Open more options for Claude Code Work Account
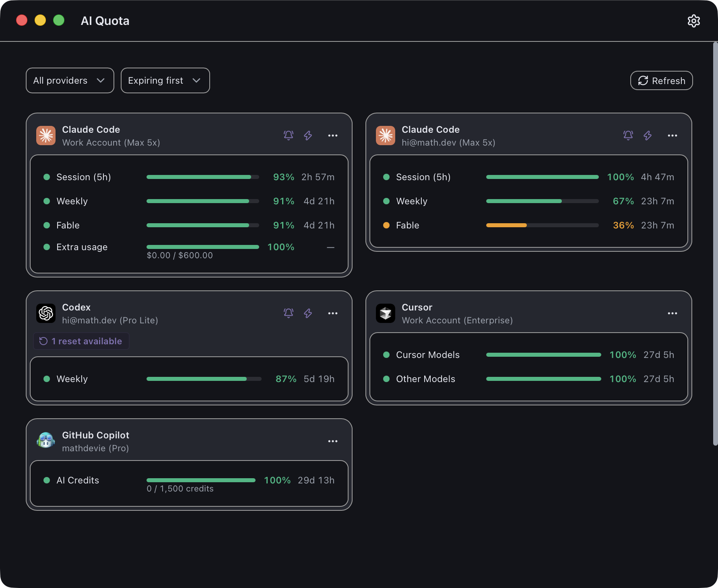This screenshot has width=718, height=588. coord(333,136)
